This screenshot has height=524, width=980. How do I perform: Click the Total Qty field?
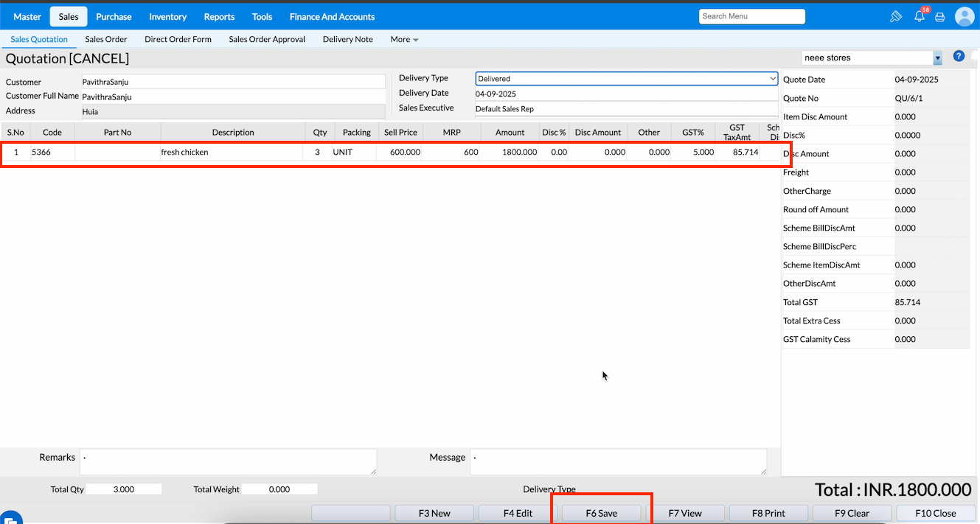click(124, 489)
